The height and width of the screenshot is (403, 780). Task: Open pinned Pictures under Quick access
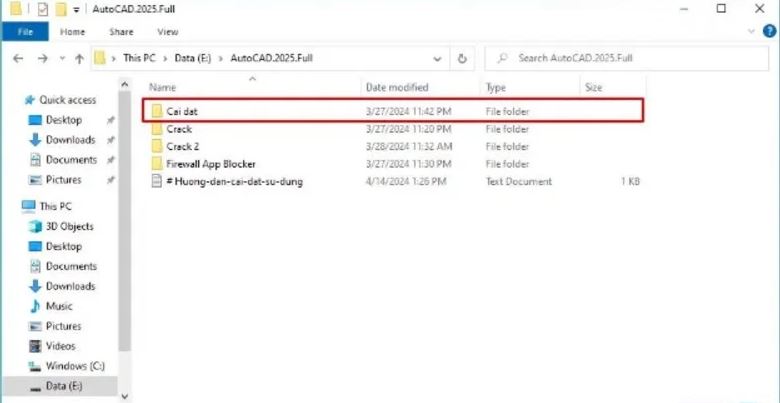[x=63, y=180]
